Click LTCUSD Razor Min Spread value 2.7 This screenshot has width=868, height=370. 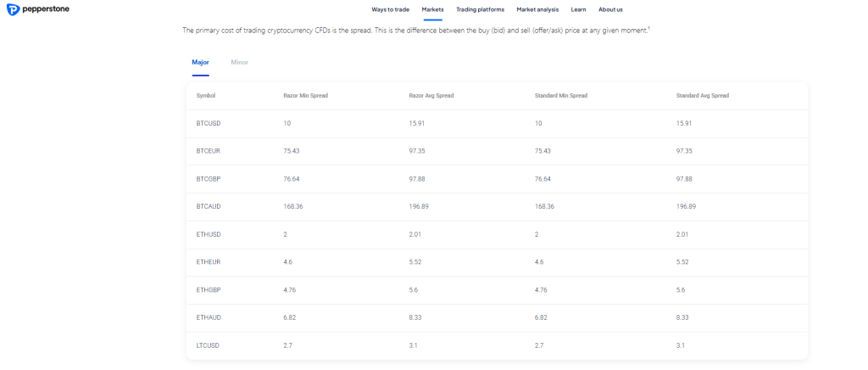288,345
